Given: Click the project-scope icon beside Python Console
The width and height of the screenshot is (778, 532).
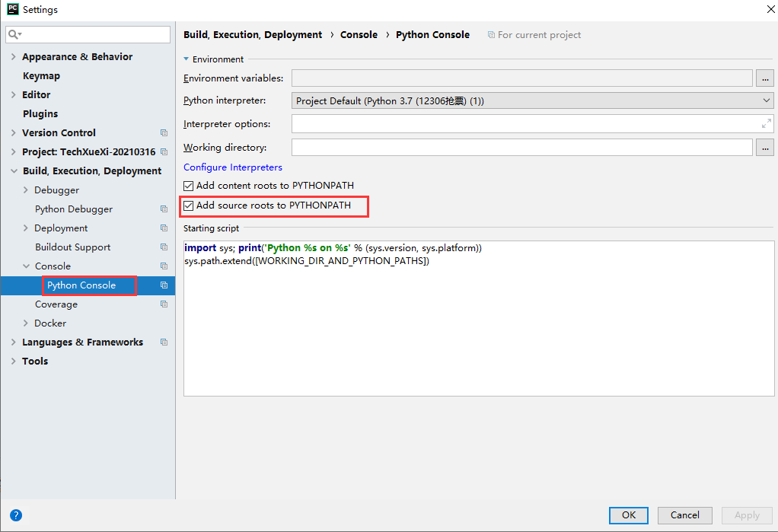Looking at the screenshot, I should pos(164,285).
